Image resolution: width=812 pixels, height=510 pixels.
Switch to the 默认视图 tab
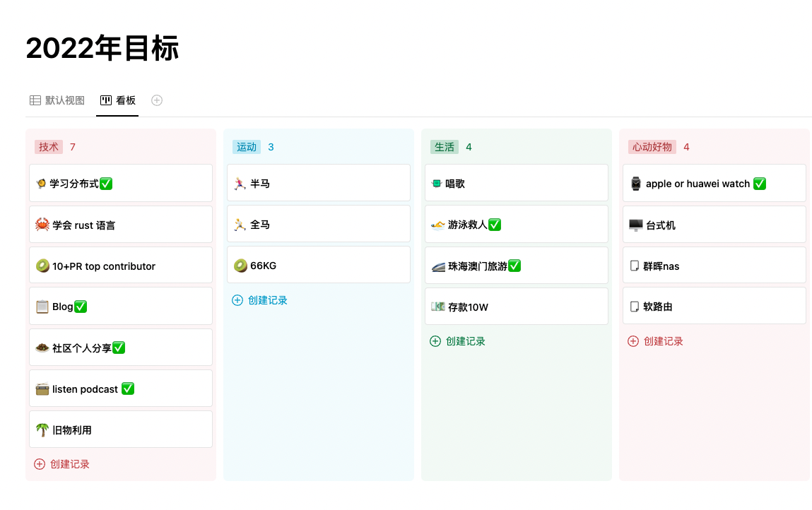coord(65,100)
